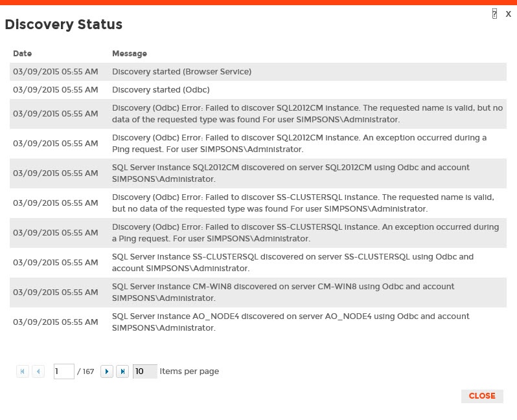Advance to the next page arrow

tap(107, 371)
